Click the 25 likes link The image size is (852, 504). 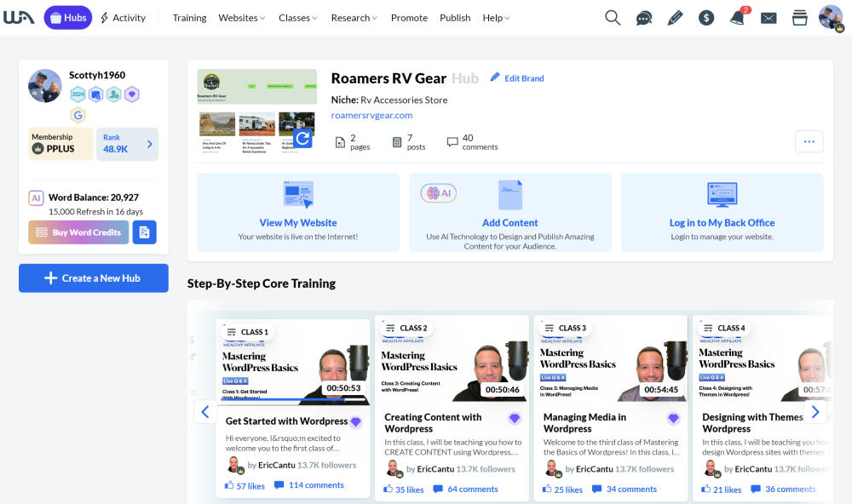(562, 490)
